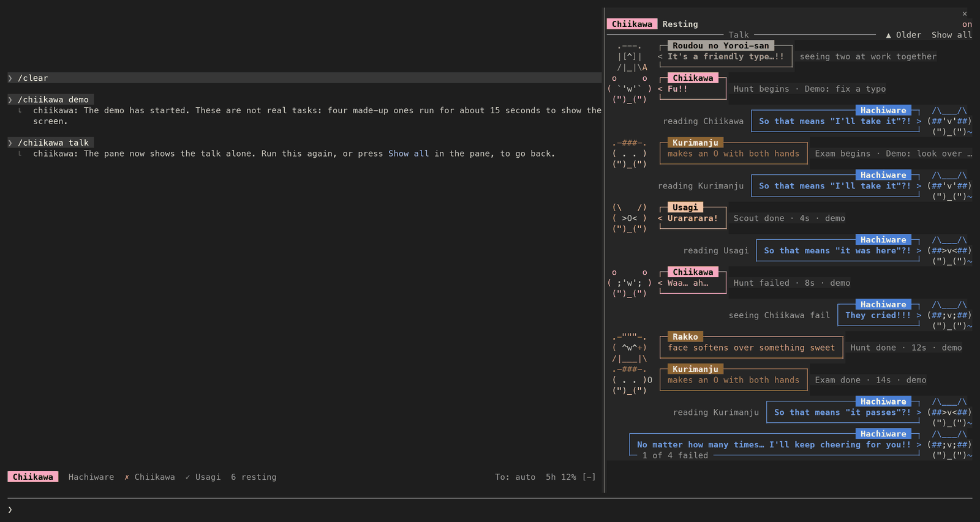Click the "6 resting" status counter
This screenshot has width=980, height=522.
tap(254, 477)
